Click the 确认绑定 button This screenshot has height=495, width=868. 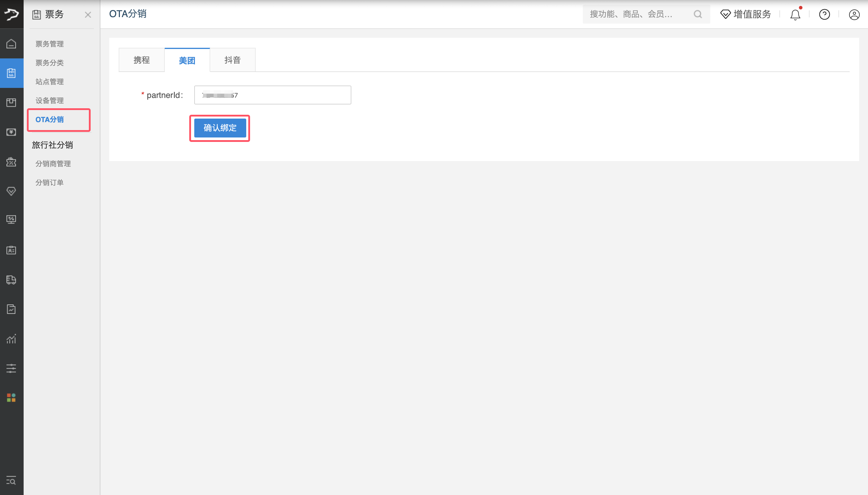(x=220, y=128)
